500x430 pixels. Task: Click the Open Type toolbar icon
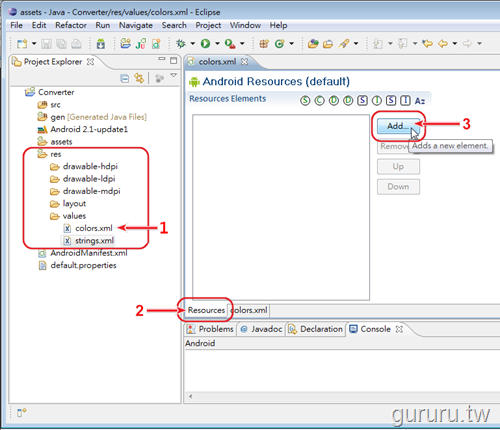click(313, 44)
